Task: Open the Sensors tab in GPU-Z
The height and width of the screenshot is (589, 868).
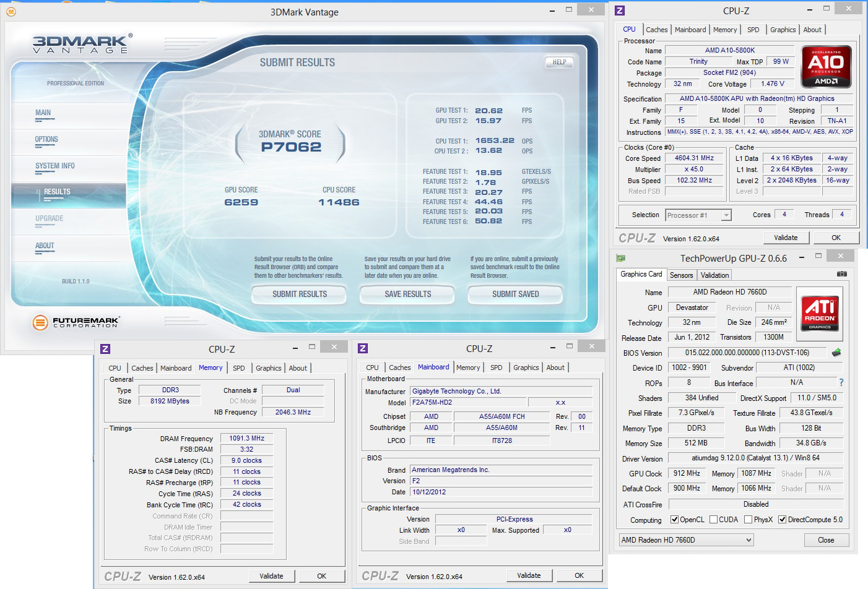Action: 681,275
